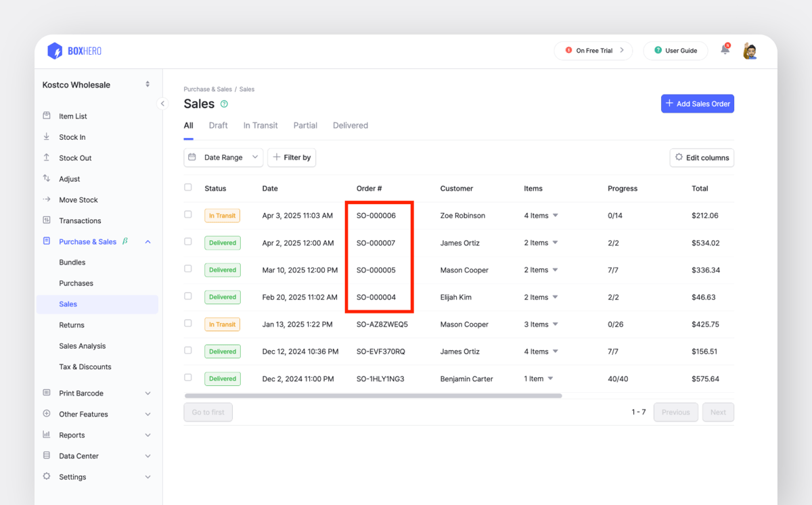Switch to the Delivered tab
The width and height of the screenshot is (812, 505).
coord(350,125)
